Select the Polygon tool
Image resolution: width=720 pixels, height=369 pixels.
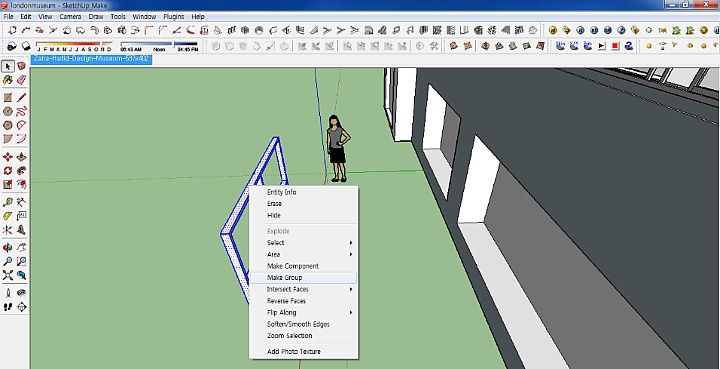coord(8,125)
